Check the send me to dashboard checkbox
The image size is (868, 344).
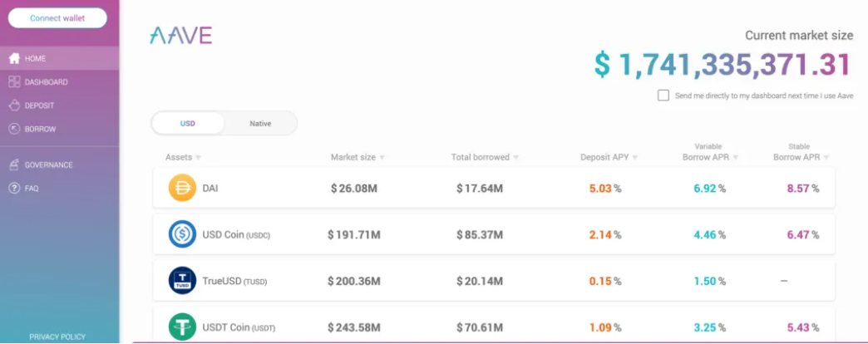coord(663,96)
